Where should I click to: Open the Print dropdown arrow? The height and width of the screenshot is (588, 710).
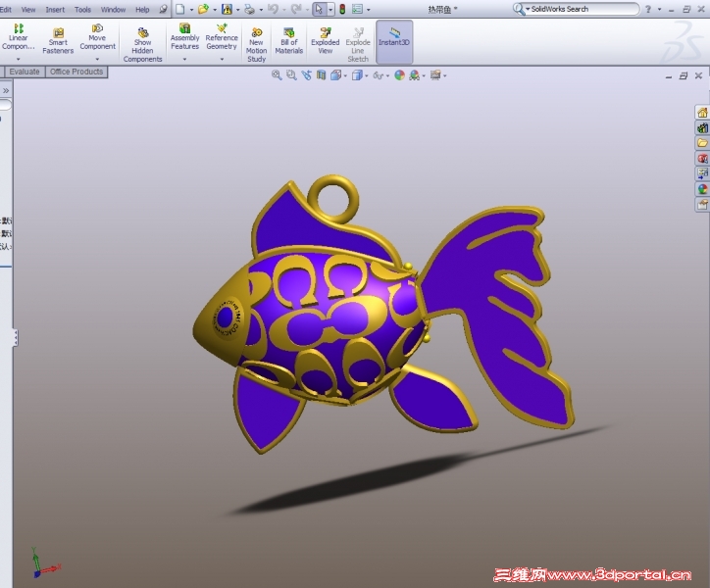coord(261,10)
